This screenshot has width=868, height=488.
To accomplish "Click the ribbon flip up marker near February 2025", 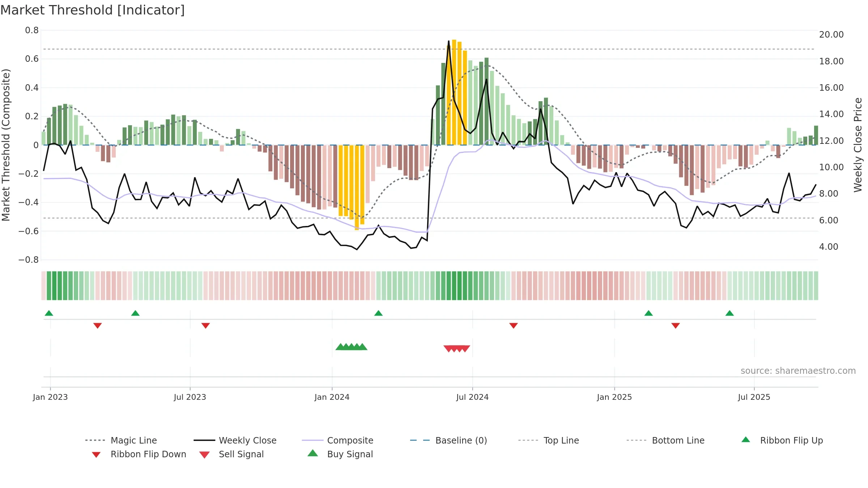I will (648, 313).
